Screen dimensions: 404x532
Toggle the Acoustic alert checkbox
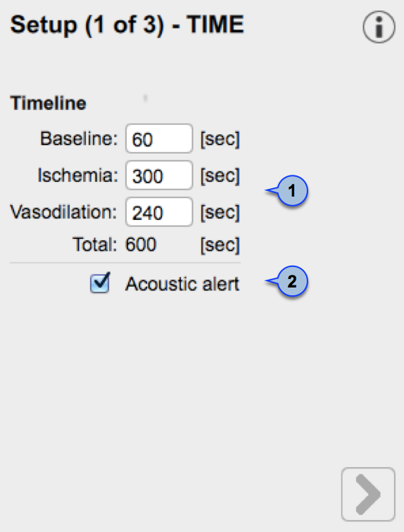(x=100, y=283)
